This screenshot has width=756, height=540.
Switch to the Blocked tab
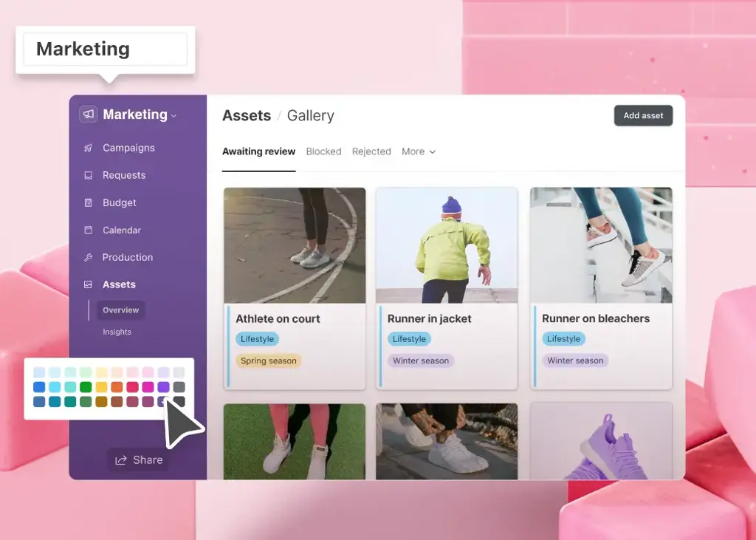pos(323,151)
